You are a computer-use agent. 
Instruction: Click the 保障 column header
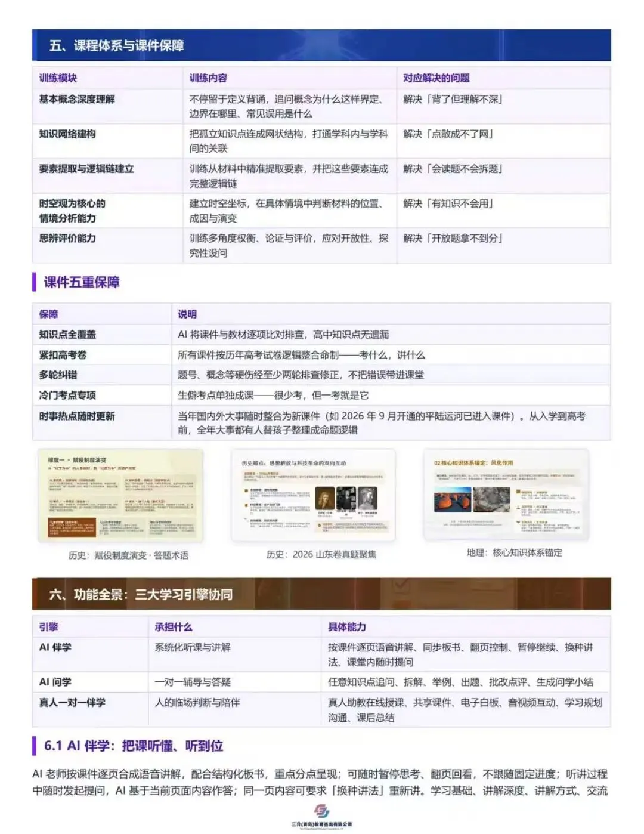(x=49, y=314)
